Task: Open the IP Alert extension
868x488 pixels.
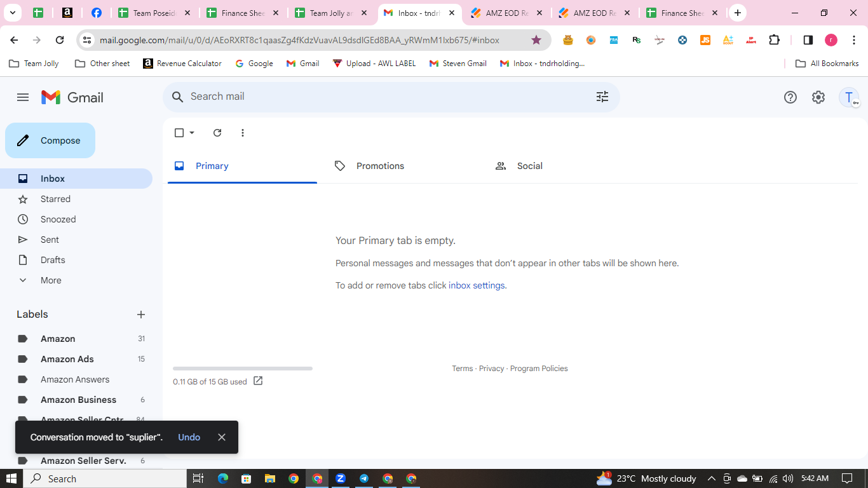Action: (751, 40)
